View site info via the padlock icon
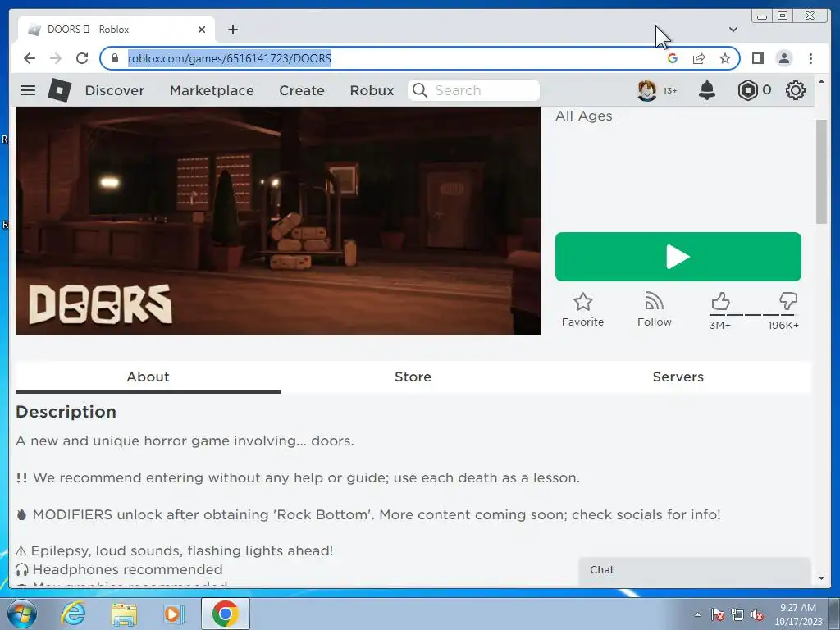The image size is (840, 630). [x=114, y=58]
